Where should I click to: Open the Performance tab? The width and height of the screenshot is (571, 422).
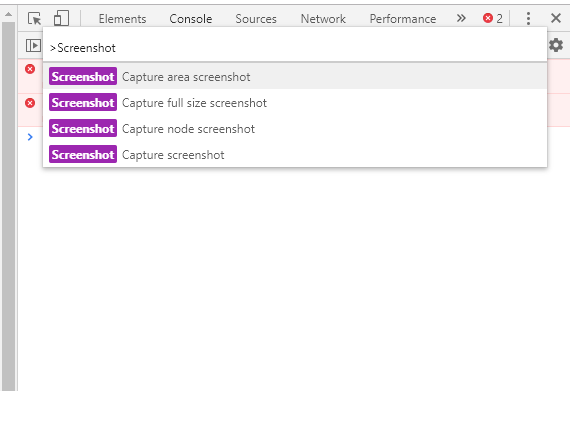point(403,19)
